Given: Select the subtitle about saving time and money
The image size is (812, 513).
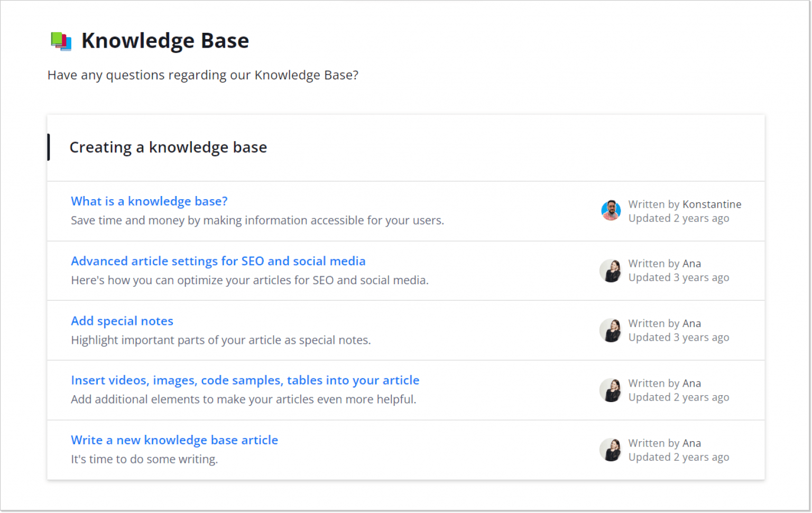Looking at the screenshot, I should pyautogui.click(x=257, y=220).
